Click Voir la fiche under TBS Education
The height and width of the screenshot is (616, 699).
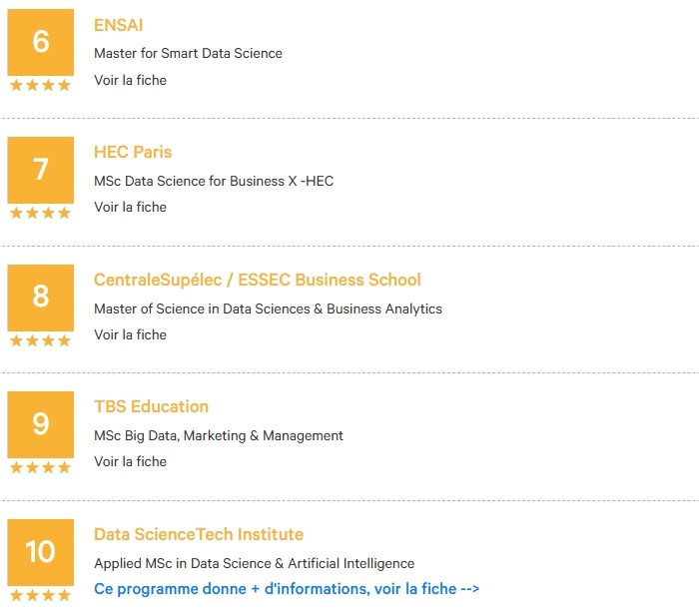tap(130, 462)
